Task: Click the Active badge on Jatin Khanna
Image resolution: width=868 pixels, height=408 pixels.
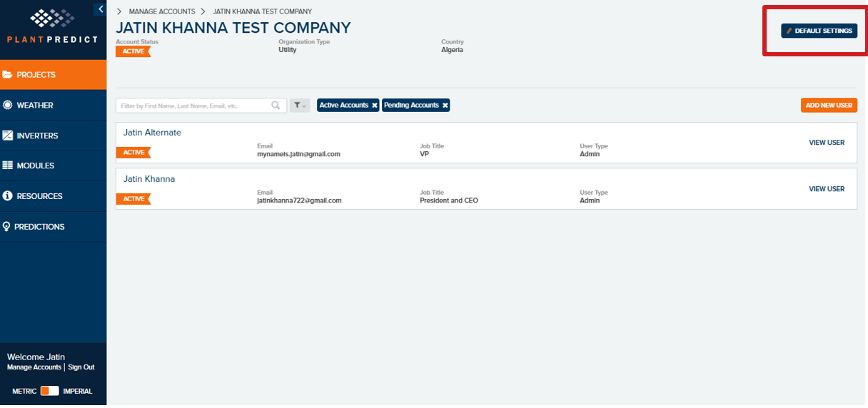Action: [133, 199]
